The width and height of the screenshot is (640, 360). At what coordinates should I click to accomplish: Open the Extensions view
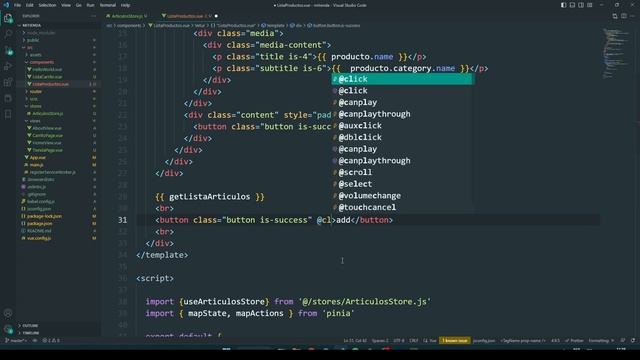point(8,82)
